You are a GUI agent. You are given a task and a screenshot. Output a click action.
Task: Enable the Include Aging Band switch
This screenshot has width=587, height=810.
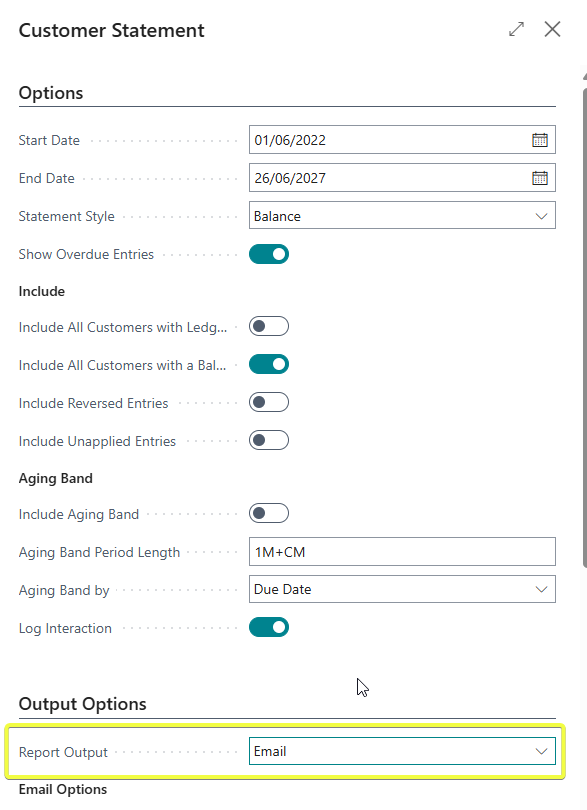[269, 513]
